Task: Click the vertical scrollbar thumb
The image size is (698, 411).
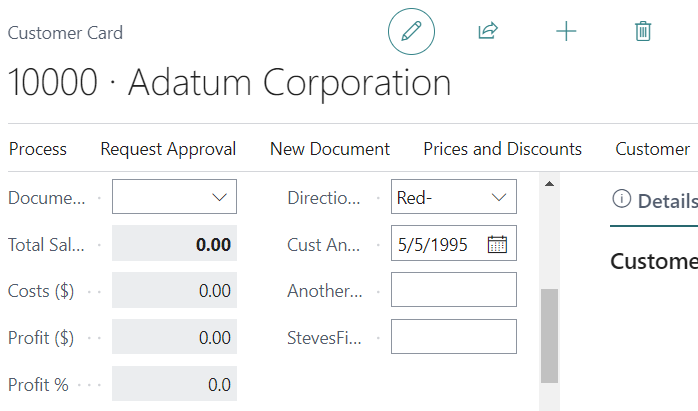Action: click(549, 335)
